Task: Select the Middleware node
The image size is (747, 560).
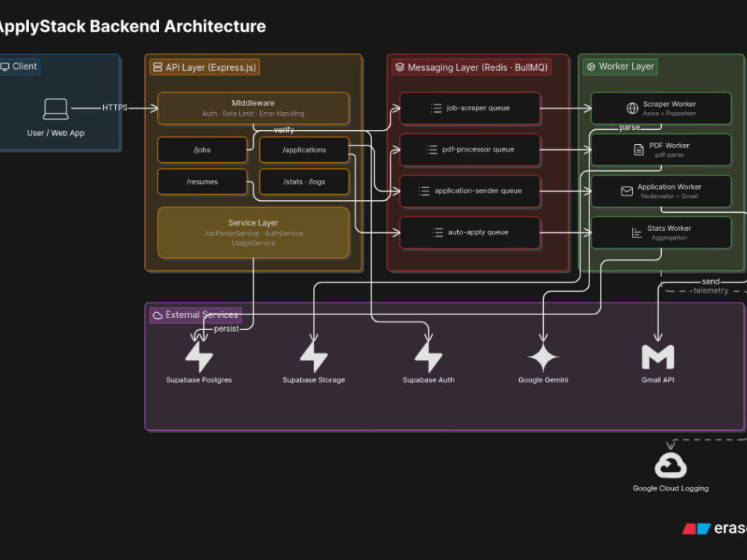Action: [253, 108]
